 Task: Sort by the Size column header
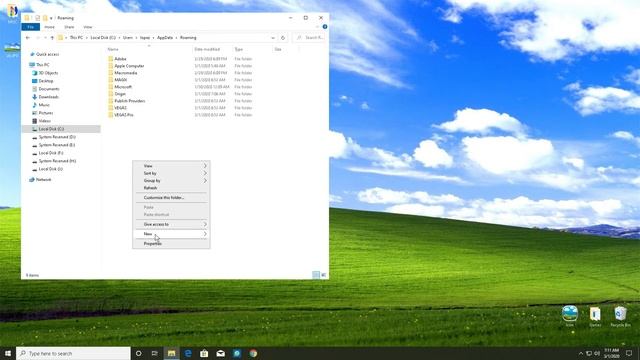[x=278, y=49]
